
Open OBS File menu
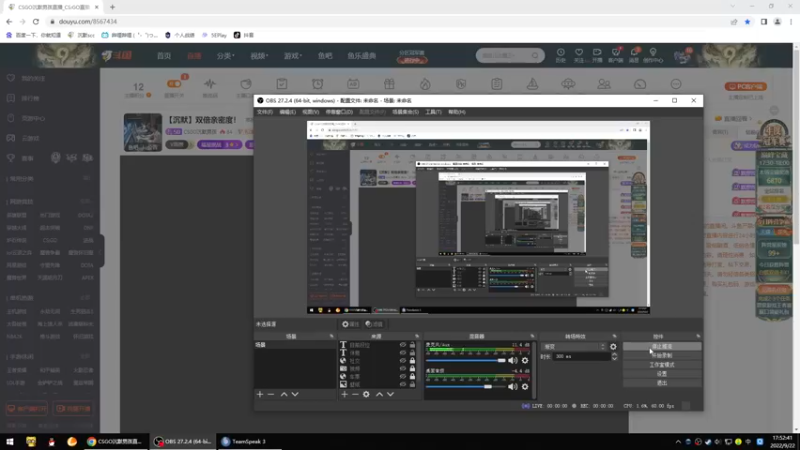pos(265,112)
